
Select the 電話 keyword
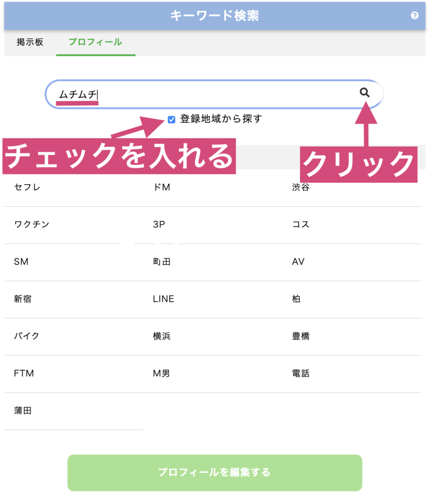click(x=300, y=374)
